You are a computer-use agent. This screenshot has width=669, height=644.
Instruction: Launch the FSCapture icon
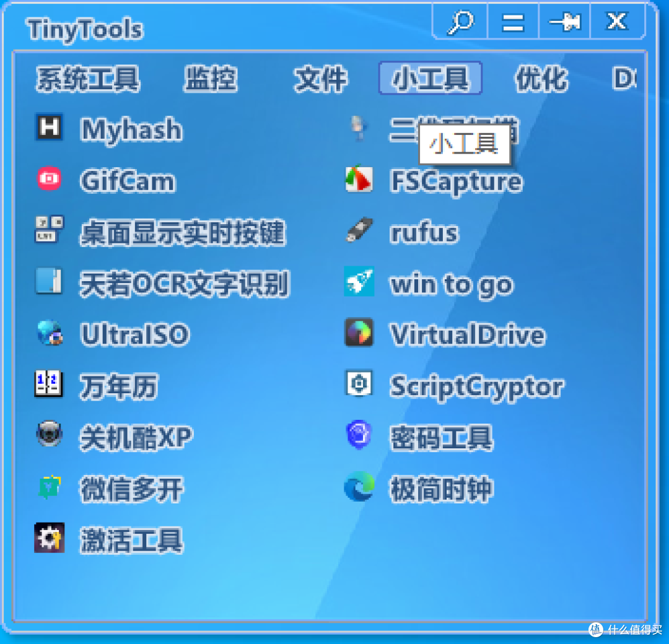coord(359,179)
